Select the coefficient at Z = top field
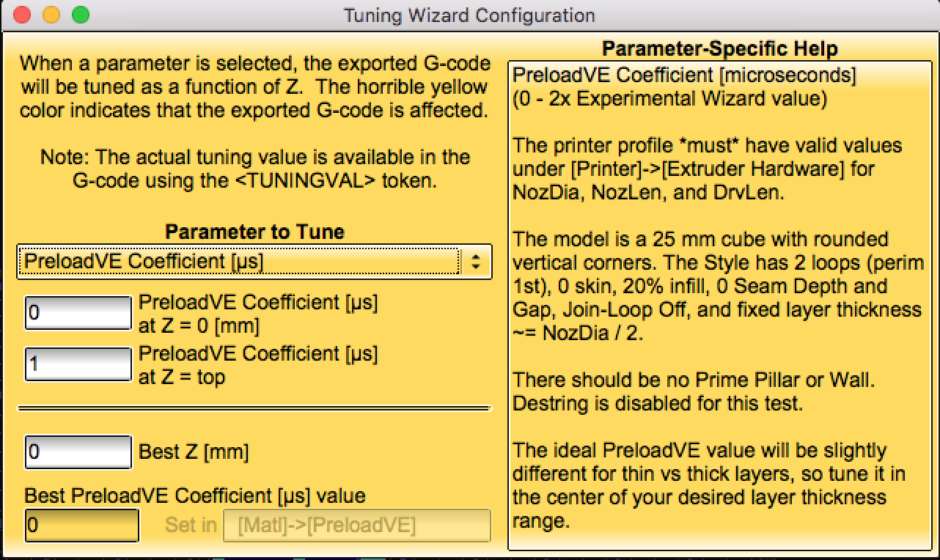This screenshot has height=560, width=940. click(78, 364)
